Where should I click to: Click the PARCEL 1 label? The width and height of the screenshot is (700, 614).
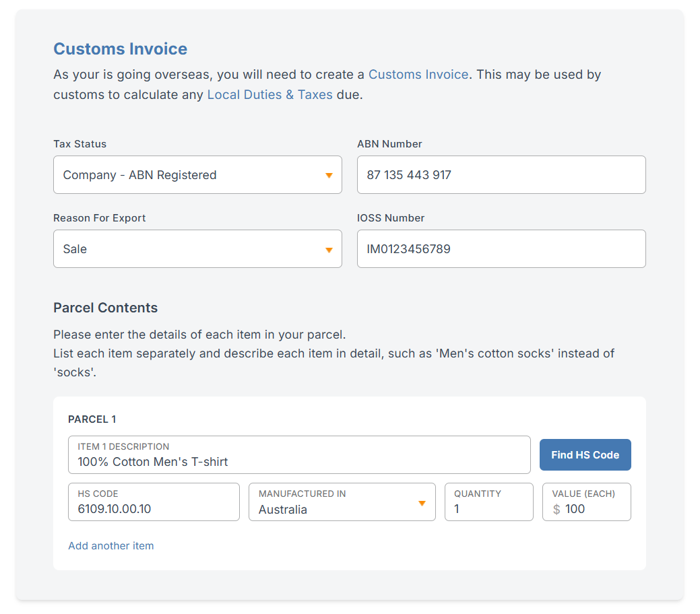pos(92,419)
